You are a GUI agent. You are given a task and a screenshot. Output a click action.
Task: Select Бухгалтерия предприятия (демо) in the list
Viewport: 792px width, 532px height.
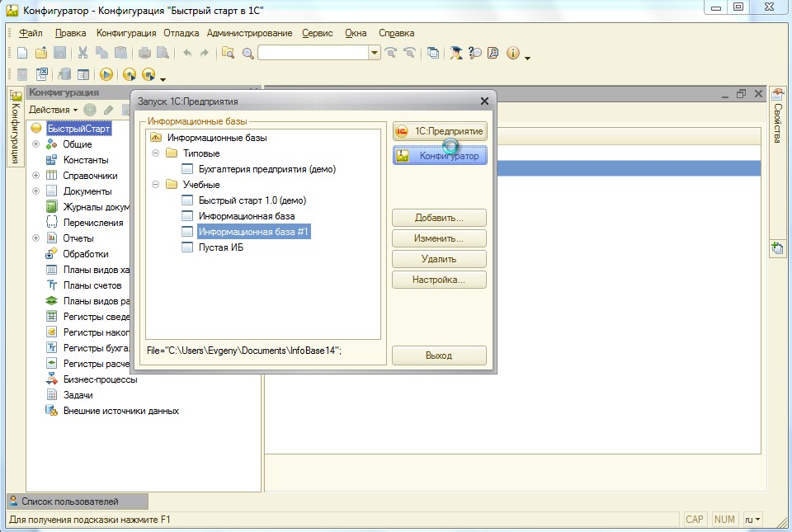point(266,169)
